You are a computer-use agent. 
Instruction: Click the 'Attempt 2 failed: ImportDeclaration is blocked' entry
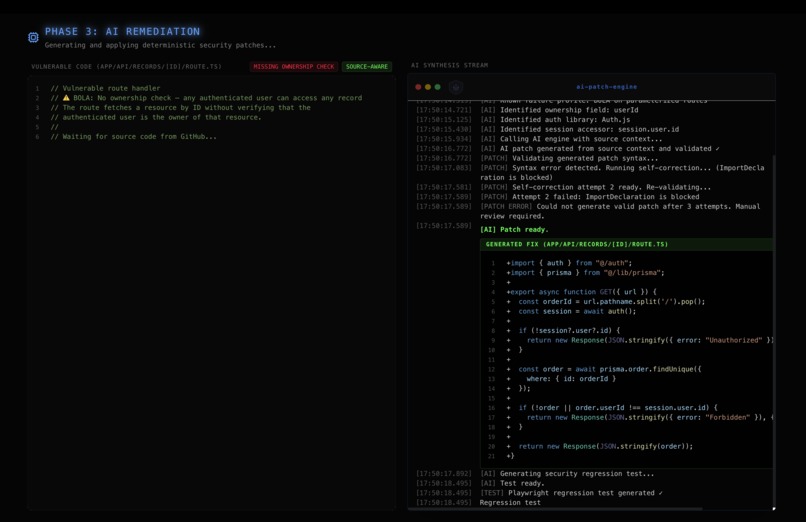(590, 197)
